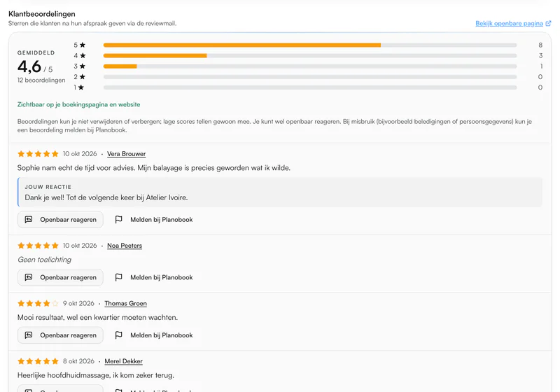
Task: Click the external link icon beside 'Bekijk openbare pagina'
Action: (x=548, y=24)
